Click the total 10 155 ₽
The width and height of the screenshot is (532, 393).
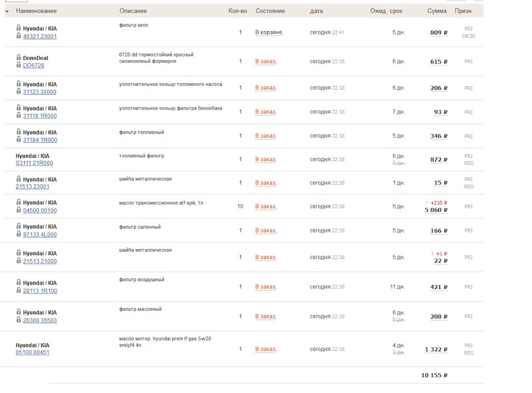click(434, 375)
